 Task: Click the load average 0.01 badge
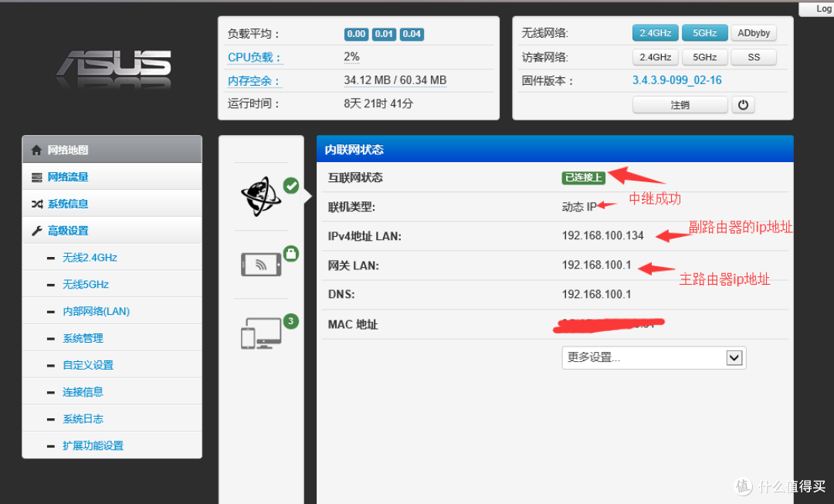click(x=384, y=34)
